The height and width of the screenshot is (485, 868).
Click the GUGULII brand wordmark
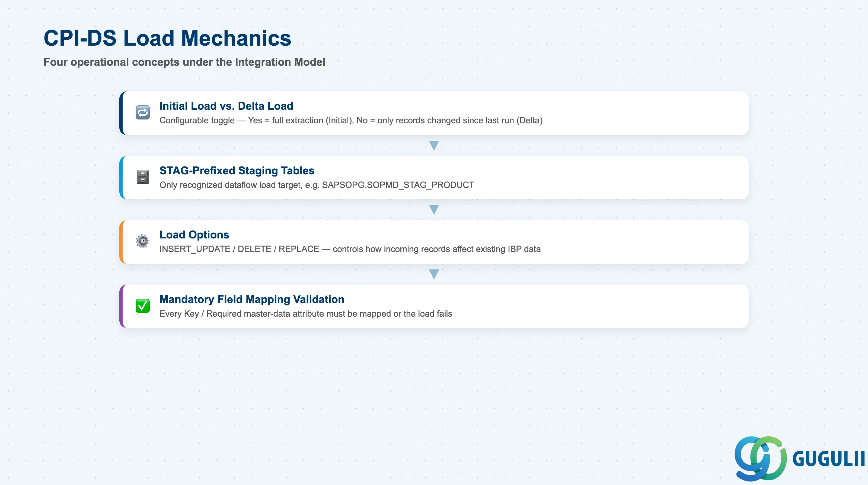[828, 459]
